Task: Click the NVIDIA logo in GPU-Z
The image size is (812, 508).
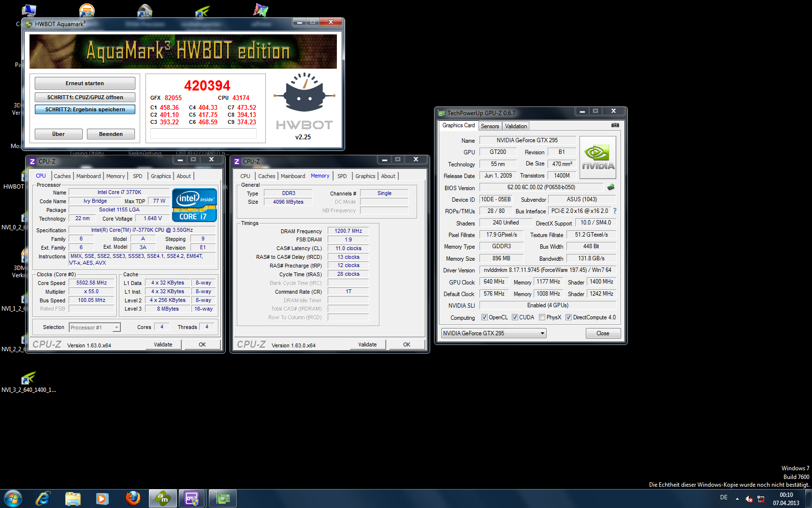Action: point(598,158)
